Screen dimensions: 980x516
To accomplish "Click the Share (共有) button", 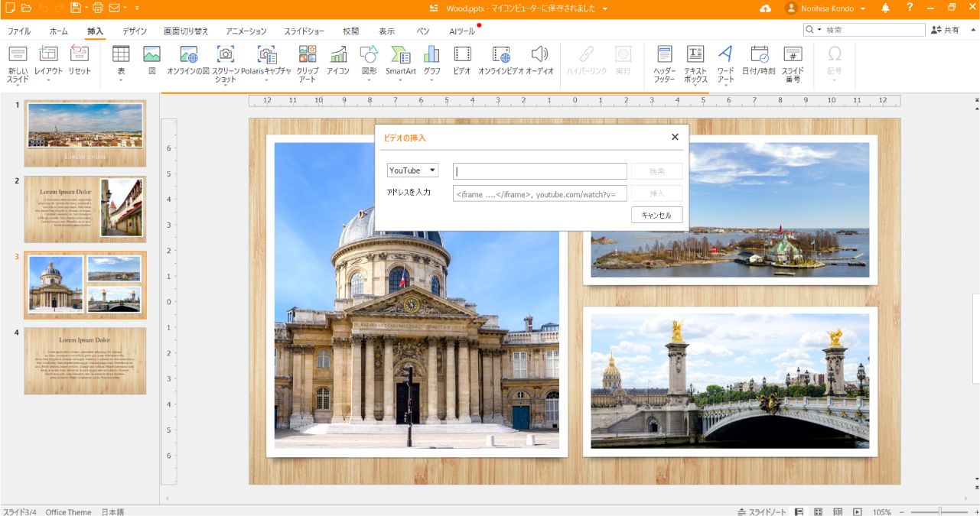I will point(946,30).
